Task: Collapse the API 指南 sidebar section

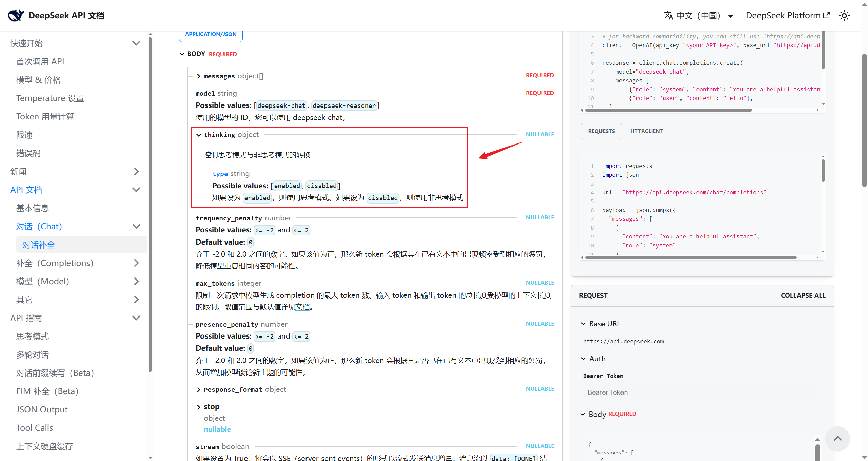Action: [x=136, y=318]
